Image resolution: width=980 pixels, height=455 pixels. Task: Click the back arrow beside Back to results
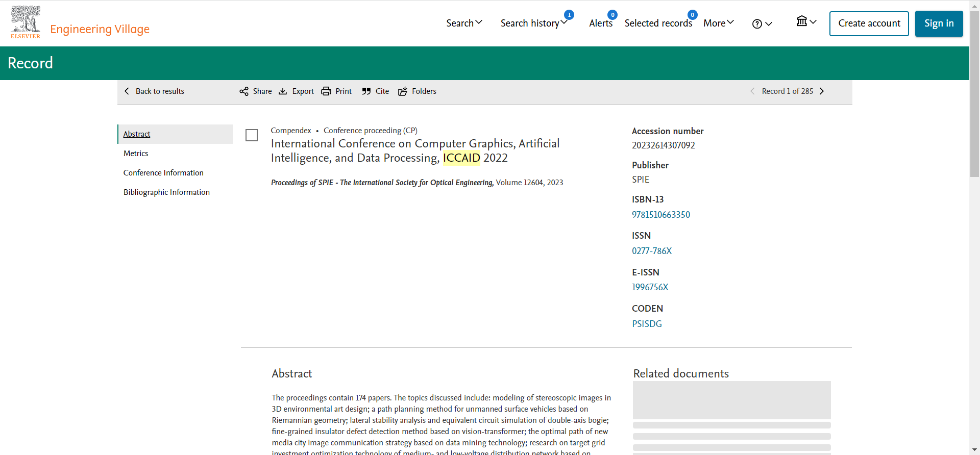point(127,91)
